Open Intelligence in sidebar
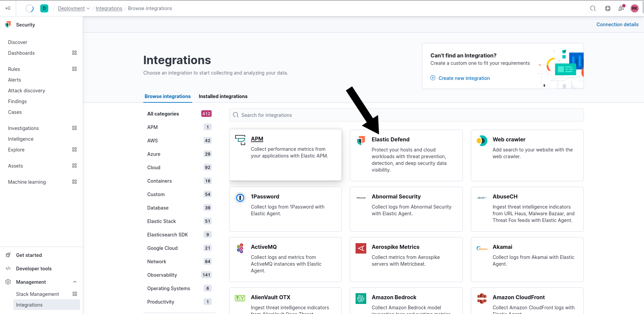 pyautogui.click(x=21, y=139)
